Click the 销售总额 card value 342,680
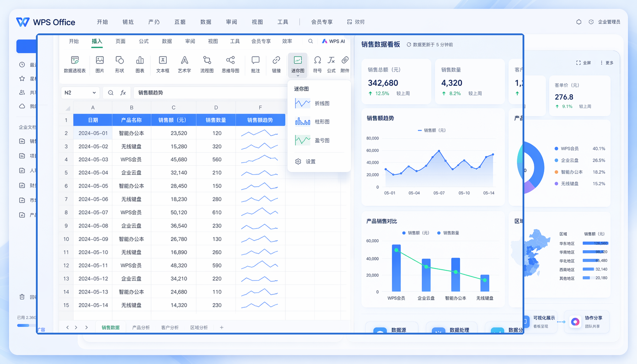This screenshot has width=637, height=364. 383,83
